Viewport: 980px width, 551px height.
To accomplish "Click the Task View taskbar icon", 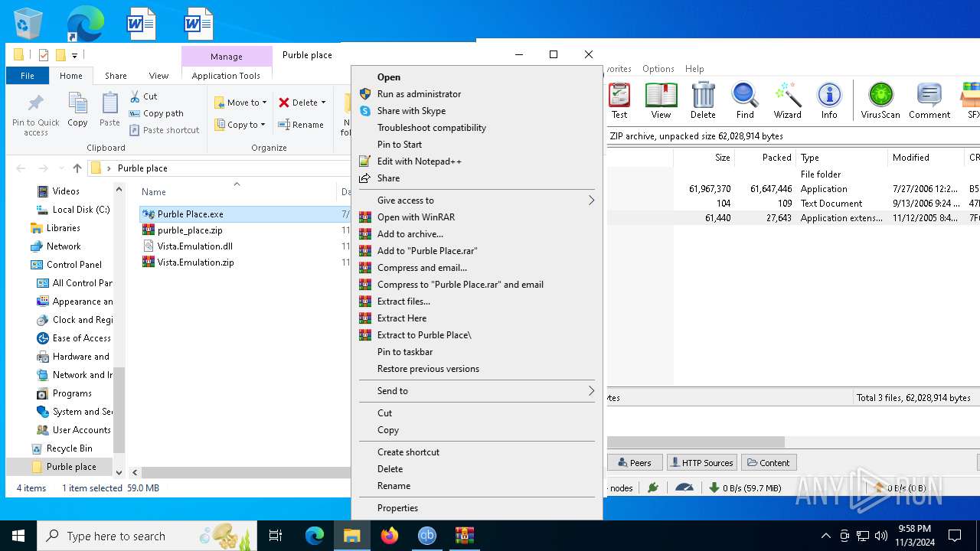I will coord(276,536).
